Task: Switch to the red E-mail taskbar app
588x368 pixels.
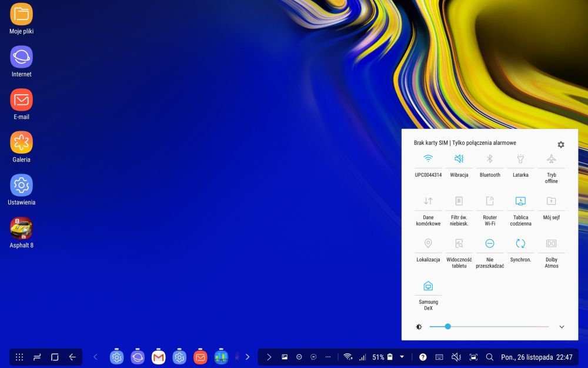Action: (201, 357)
